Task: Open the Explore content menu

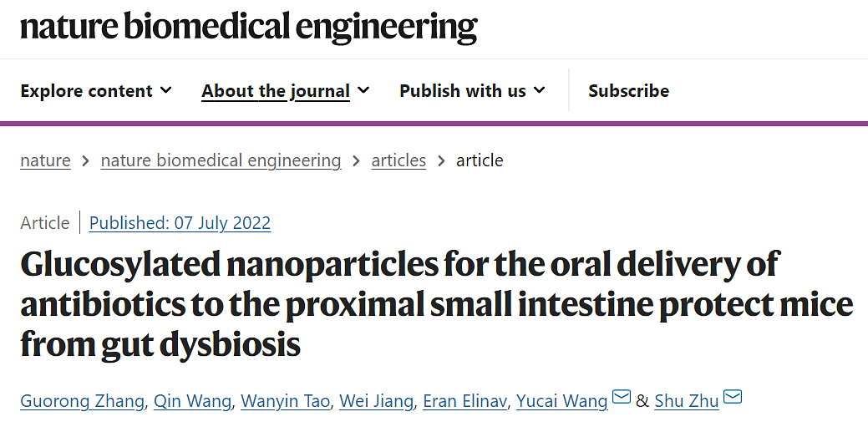Action: coord(86,91)
